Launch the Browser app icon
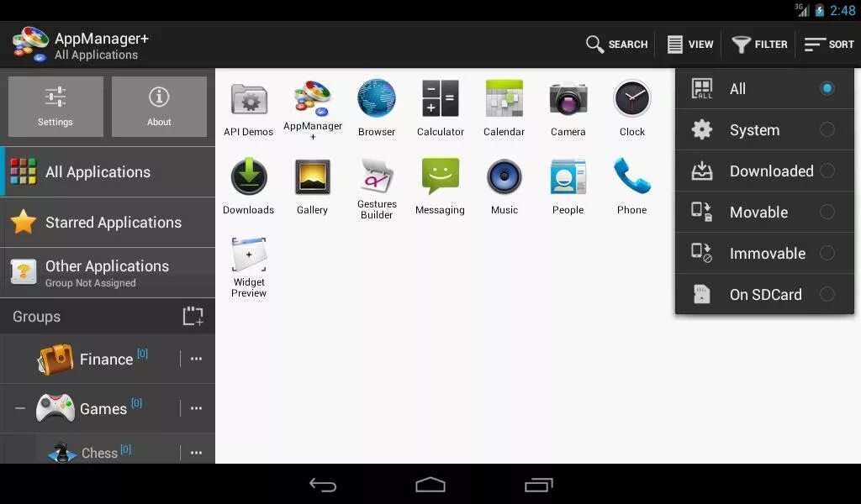 point(376,99)
